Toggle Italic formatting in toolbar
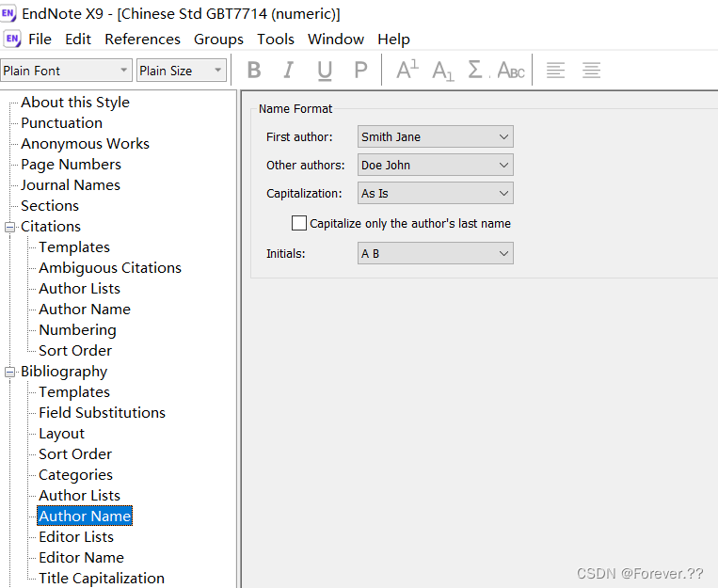The height and width of the screenshot is (588, 718). click(x=289, y=71)
